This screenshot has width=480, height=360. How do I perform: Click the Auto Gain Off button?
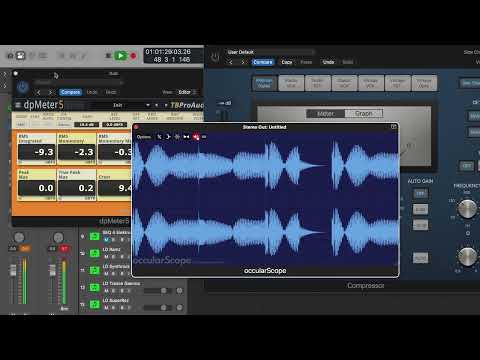(x=420, y=194)
